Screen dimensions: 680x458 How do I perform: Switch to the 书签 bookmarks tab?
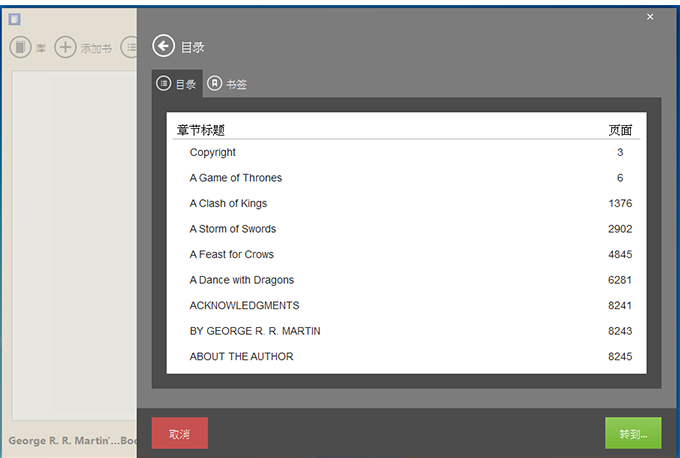pyautogui.click(x=227, y=84)
